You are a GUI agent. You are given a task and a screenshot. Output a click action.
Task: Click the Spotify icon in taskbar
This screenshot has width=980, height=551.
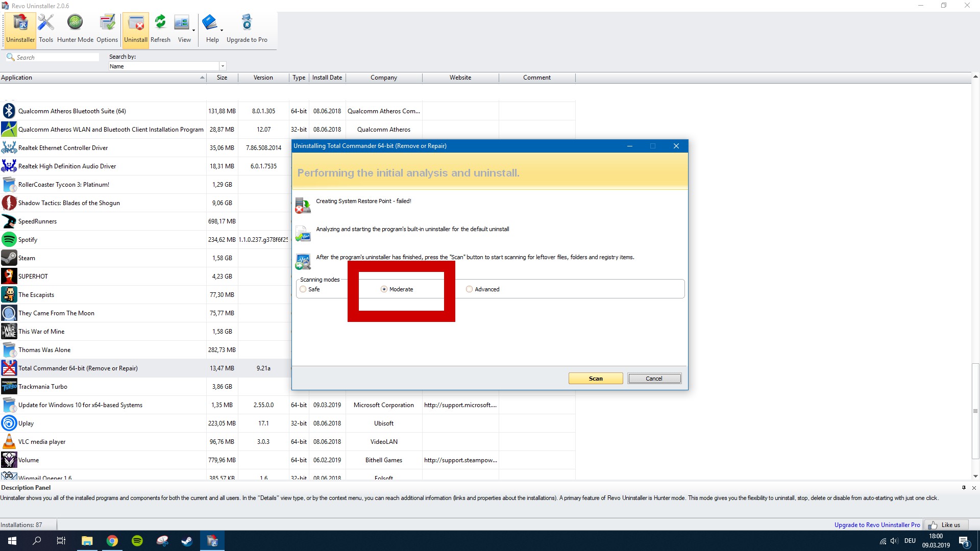(x=137, y=541)
